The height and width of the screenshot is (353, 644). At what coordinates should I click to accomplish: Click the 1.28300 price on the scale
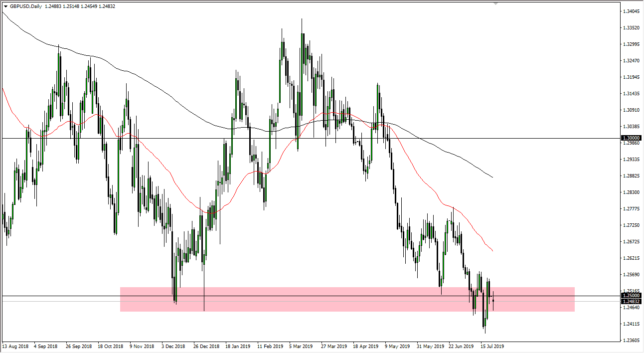pyautogui.click(x=631, y=192)
